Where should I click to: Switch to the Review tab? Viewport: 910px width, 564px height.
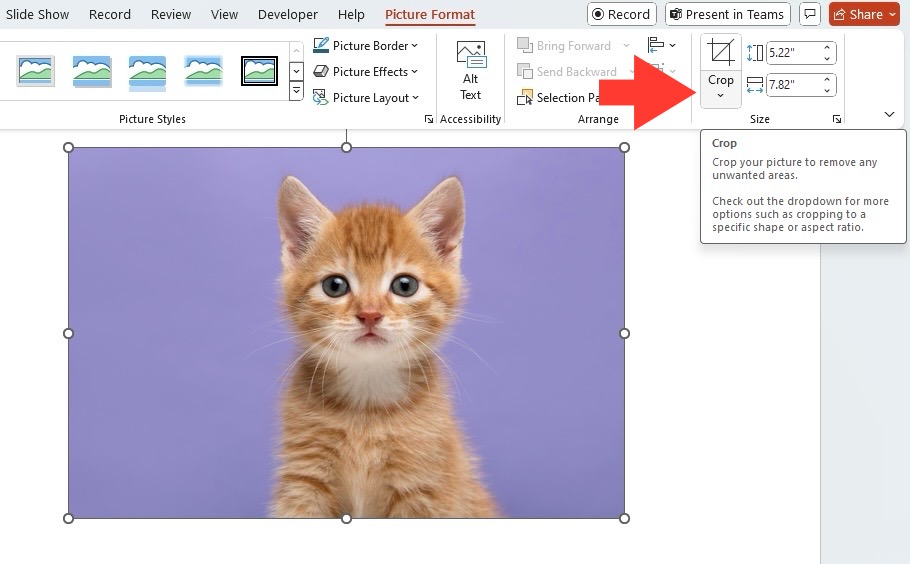[171, 15]
